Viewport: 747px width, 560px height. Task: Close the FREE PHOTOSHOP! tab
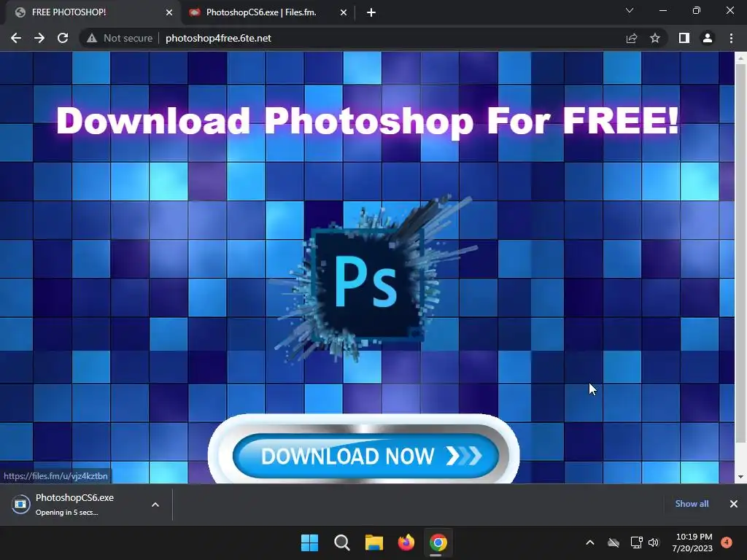(x=169, y=13)
